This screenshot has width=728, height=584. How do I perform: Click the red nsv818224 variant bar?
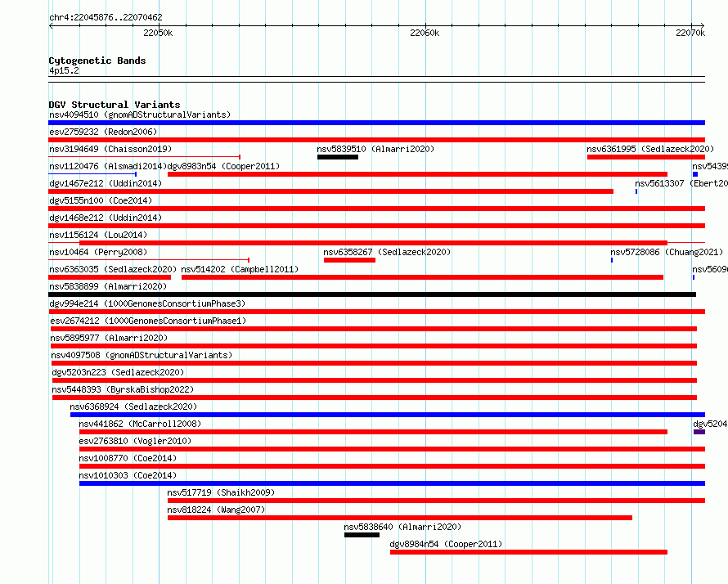pos(400,518)
